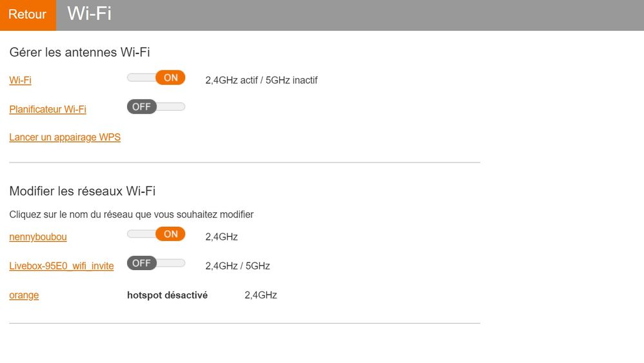The width and height of the screenshot is (644, 363).
Task: Click the "hotspot désactivé" status label
Action: [167, 295]
